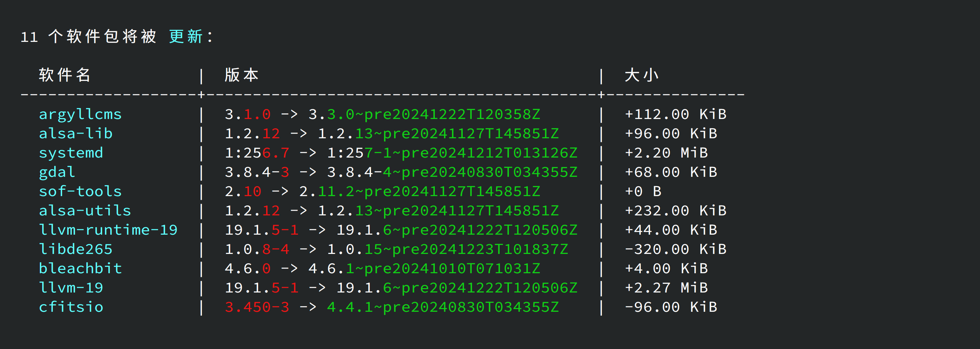Viewport: 980px width, 349px height.
Task: Click the -320.00 KiB size value
Action: coord(676,249)
